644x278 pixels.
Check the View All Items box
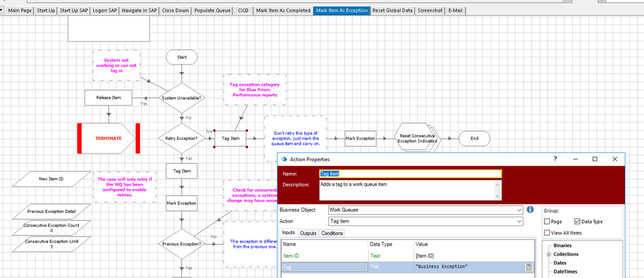tap(547, 233)
